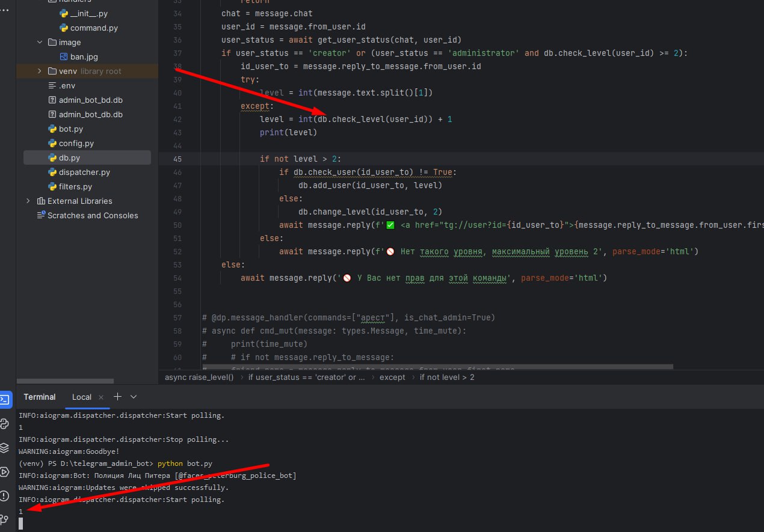Click the three-dots more tool windows icon
Screen dimensions: 764x532
pyautogui.click(x=5, y=10)
